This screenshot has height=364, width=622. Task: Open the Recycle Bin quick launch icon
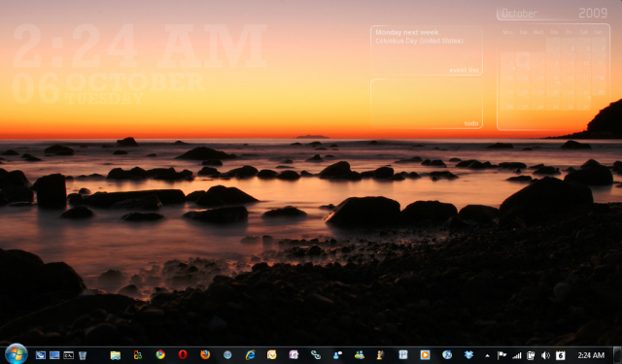tap(83, 355)
